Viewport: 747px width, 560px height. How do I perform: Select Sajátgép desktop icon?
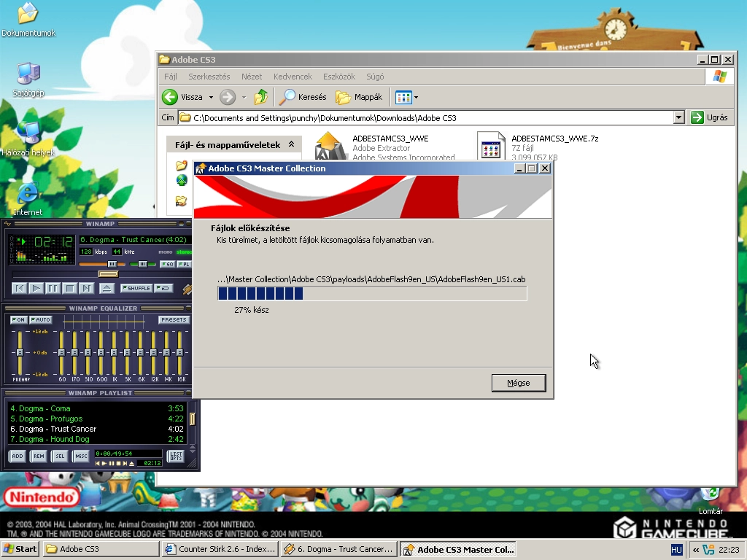pyautogui.click(x=28, y=79)
